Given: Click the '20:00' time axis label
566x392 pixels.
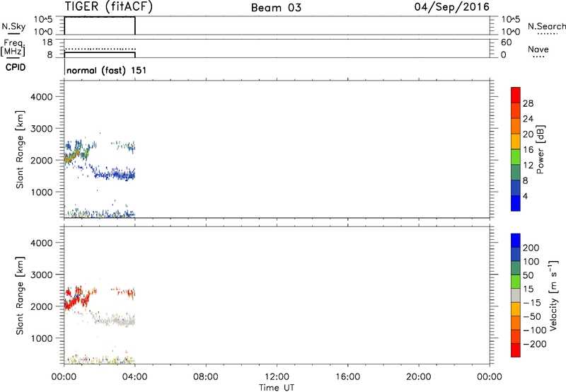Looking at the screenshot, I should [418, 377].
